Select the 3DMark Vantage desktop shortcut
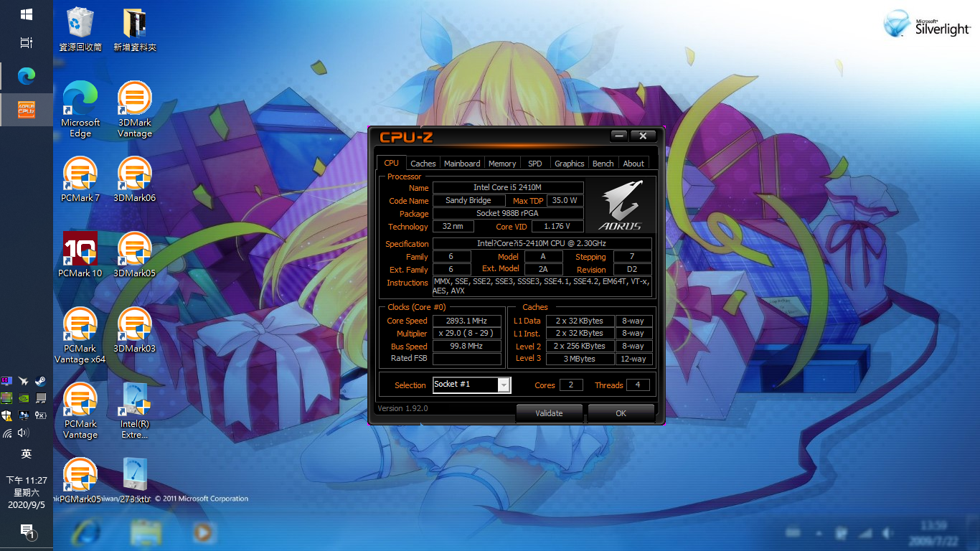The width and height of the screenshot is (980, 551). pyautogui.click(x=135, y=110)
